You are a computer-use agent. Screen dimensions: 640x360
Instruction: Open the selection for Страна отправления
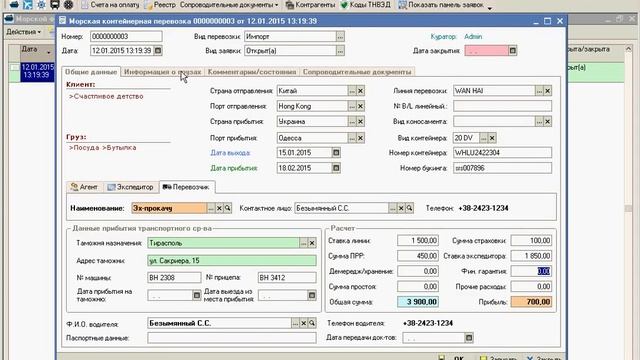352,91
